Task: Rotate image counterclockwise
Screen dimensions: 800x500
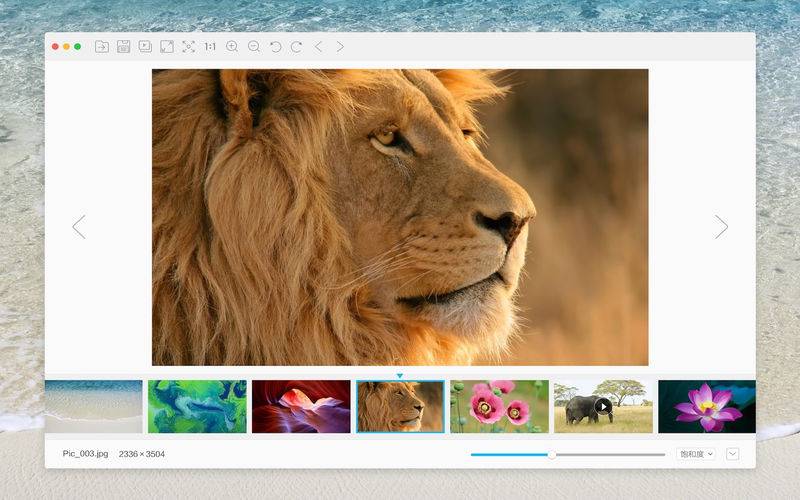Action: click(x=276, y=47)
